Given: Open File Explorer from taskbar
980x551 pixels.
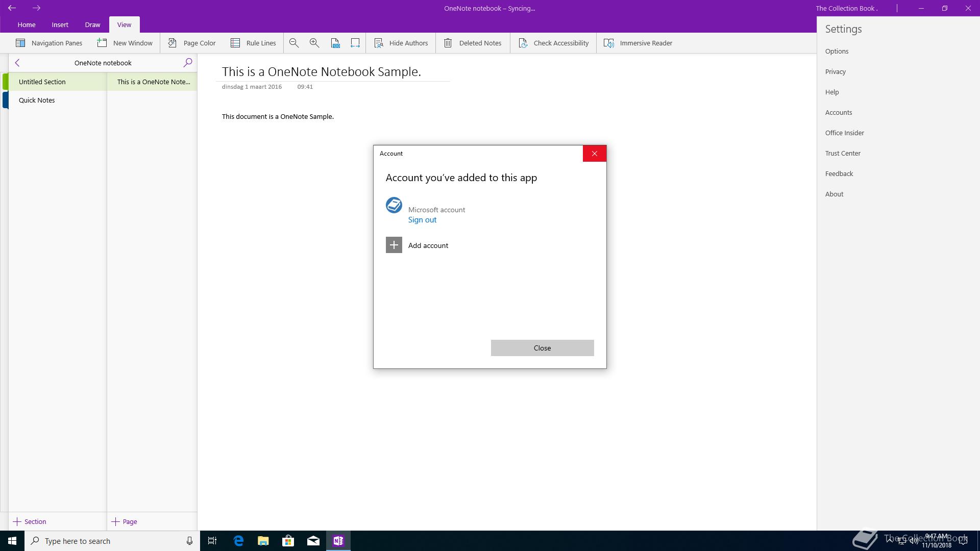Looking at the screenshot, I should tap(263, 541).
